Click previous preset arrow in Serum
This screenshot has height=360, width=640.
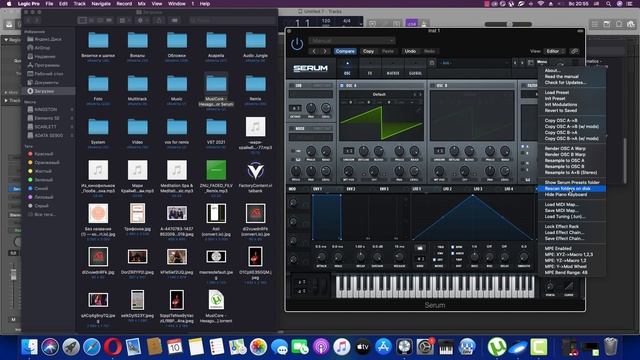(x=515, y=62)
